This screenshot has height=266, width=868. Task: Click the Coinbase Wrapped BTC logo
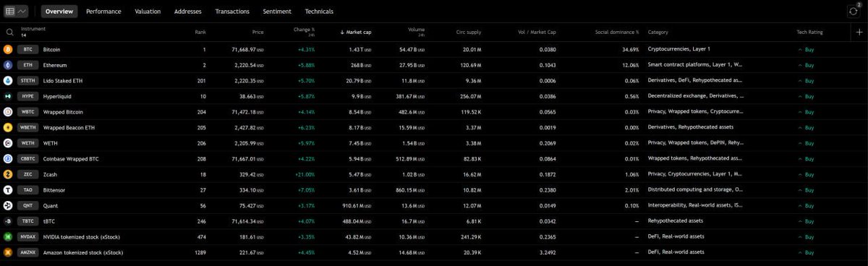(8, 158)
